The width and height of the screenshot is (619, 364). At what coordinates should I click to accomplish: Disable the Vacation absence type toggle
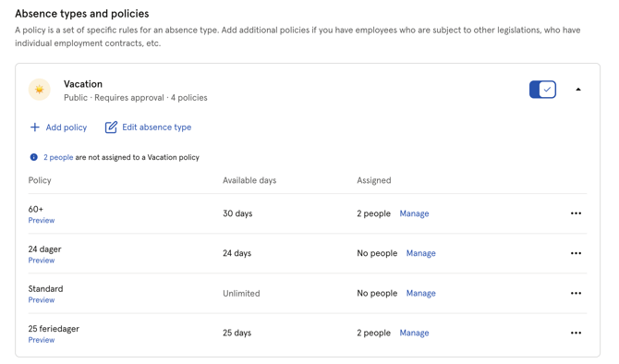543,90
